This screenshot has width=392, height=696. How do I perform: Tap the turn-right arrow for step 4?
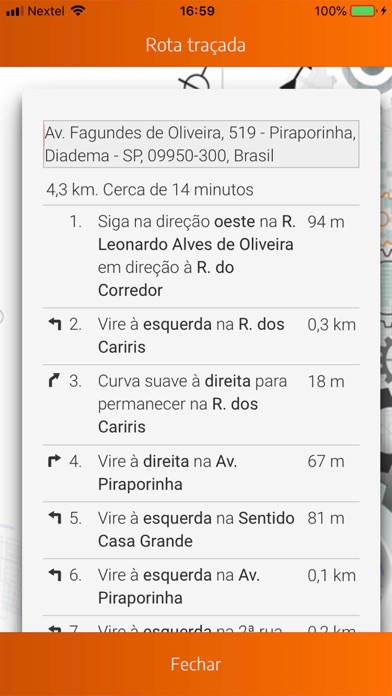point(54,462)
